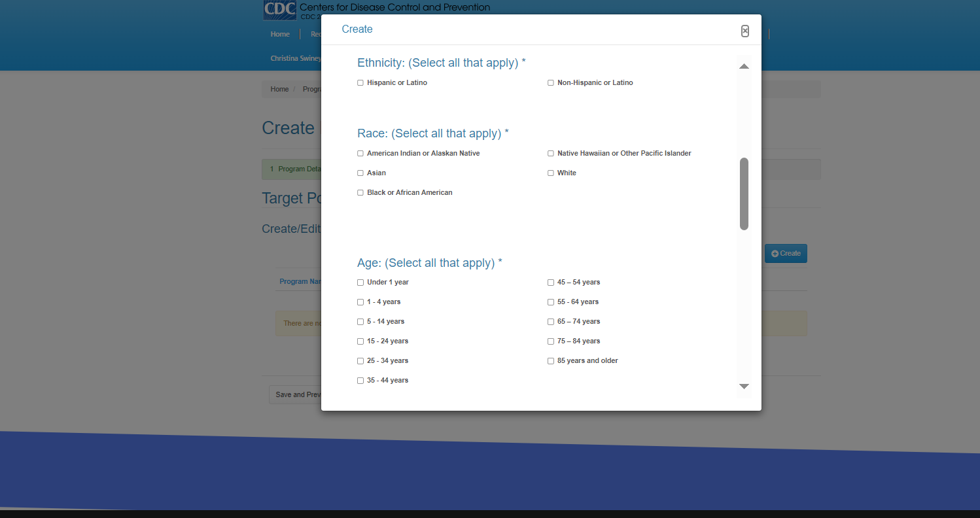Check the Hispanic or Latino checkbox

360,83
